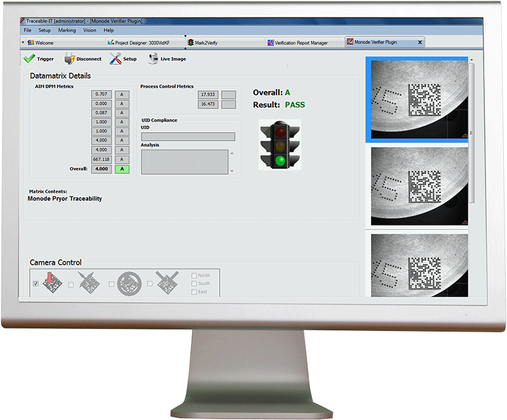Open the tab list dropdown arrow left of Welcome
Viewport: 507px width, 420px height.
tap(23, 42)
